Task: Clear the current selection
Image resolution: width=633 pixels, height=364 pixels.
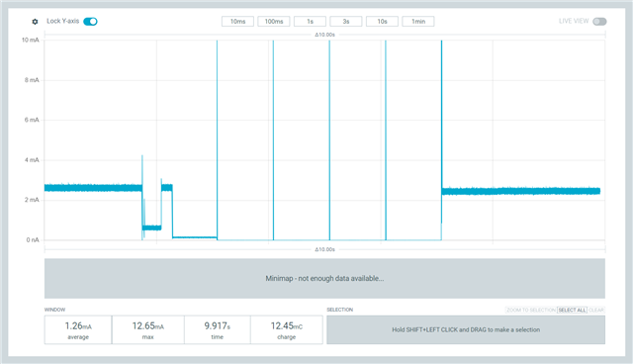Action: point(595,310)
